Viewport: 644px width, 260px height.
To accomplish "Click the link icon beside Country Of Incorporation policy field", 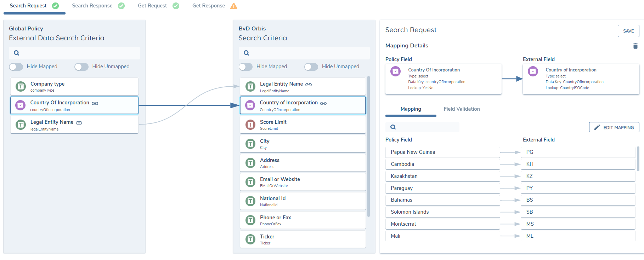I will point(95,103).
